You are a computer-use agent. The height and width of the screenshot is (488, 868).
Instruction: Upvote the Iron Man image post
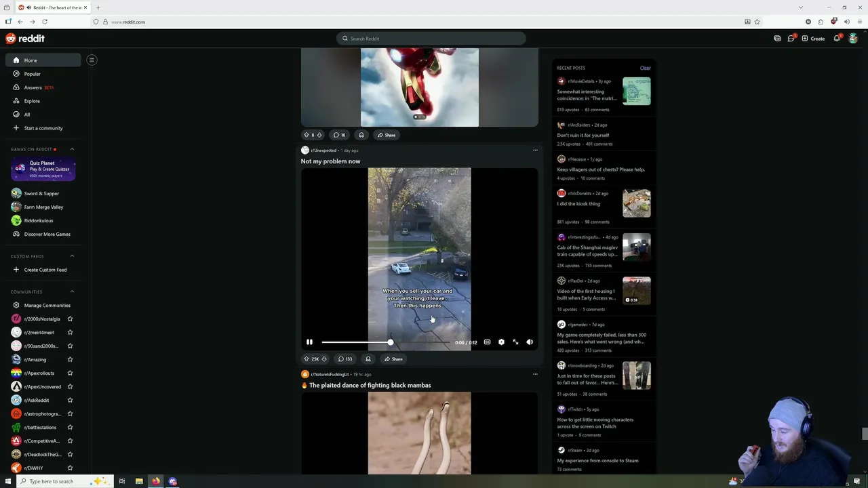coord(306,135)
